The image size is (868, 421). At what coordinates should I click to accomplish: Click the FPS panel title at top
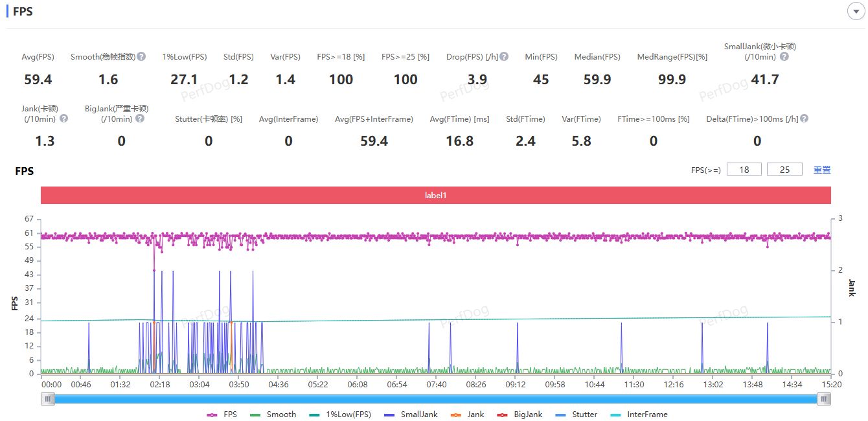(x=23, y=12)
